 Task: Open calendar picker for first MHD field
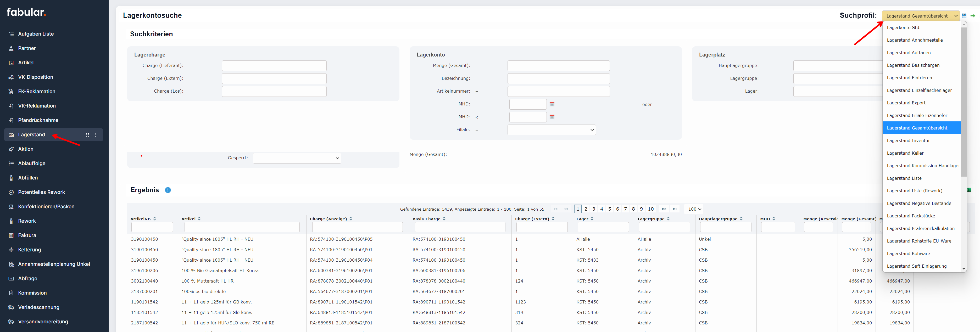[552, 104]
